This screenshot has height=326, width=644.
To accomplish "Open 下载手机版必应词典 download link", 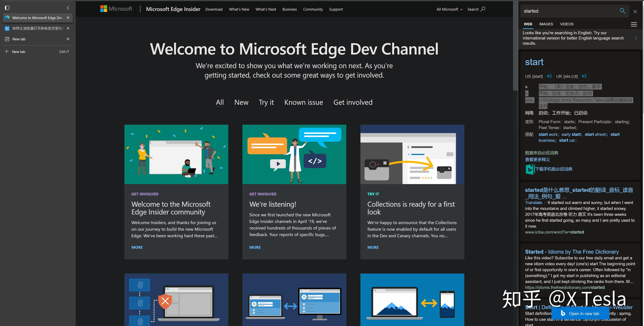I will point(553,169).
